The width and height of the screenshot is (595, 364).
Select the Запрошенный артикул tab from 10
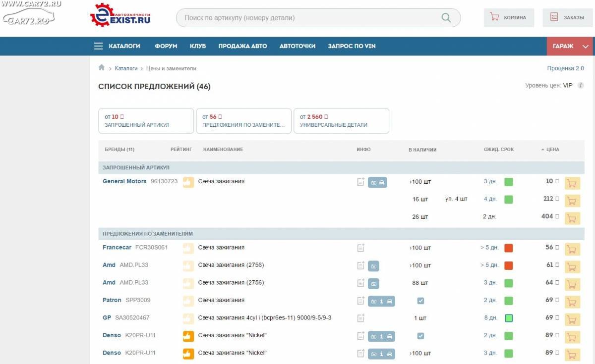point(146,121)
